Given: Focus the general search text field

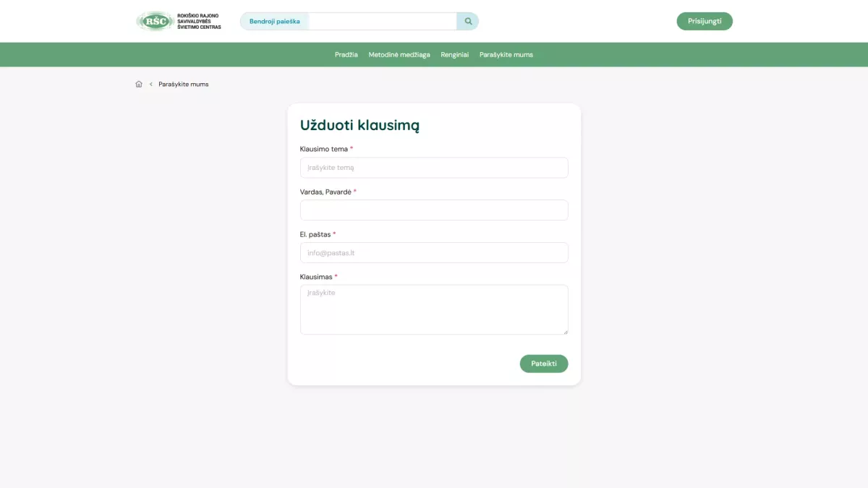Looking at the screenshot, I should tap(382, 22).
